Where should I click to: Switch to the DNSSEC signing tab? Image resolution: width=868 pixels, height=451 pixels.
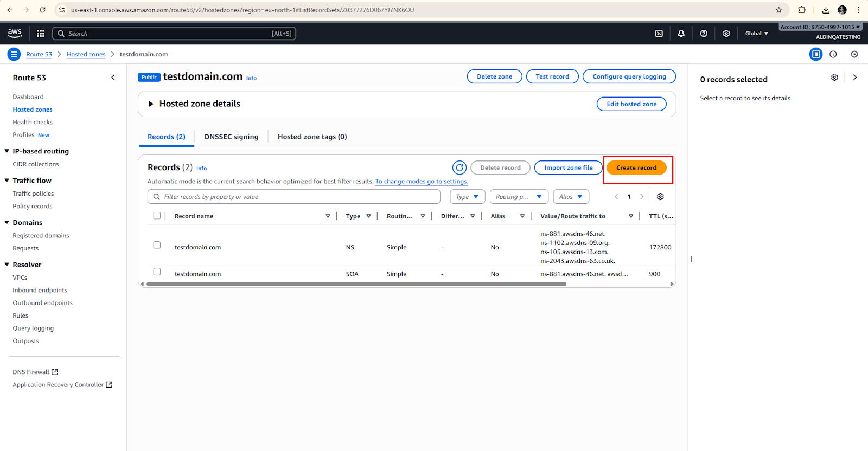coord(231,137)
